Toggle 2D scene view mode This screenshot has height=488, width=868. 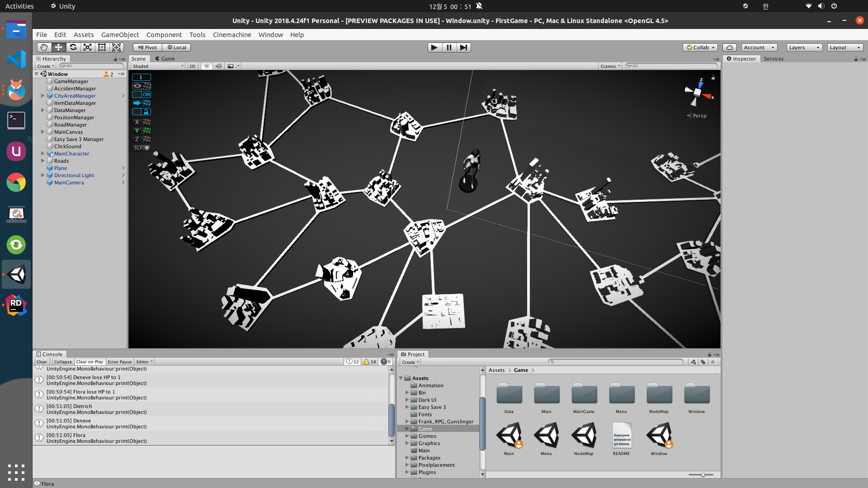[x=192, y=66]
